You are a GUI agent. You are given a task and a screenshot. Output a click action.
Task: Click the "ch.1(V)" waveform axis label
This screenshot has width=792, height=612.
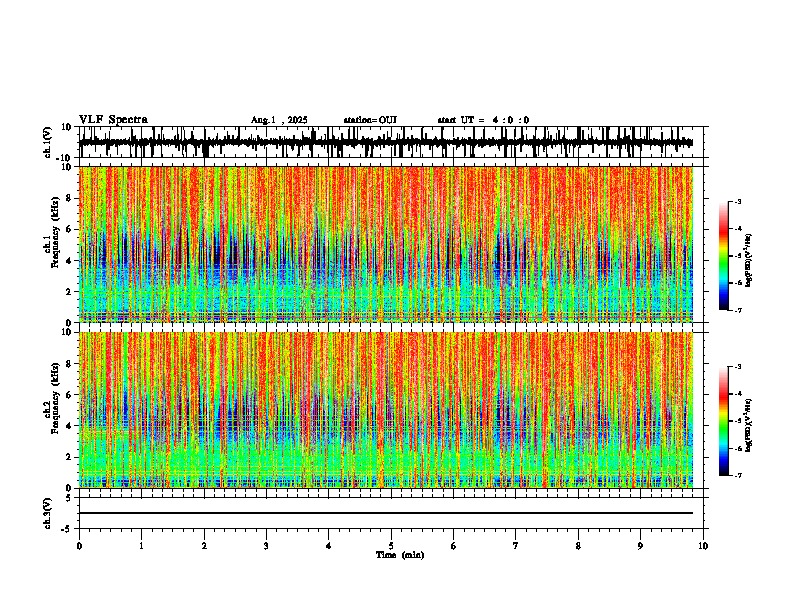[48, 142]
